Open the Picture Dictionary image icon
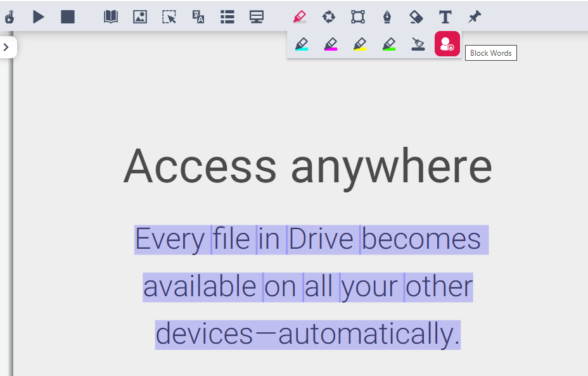 pos(140,17)
